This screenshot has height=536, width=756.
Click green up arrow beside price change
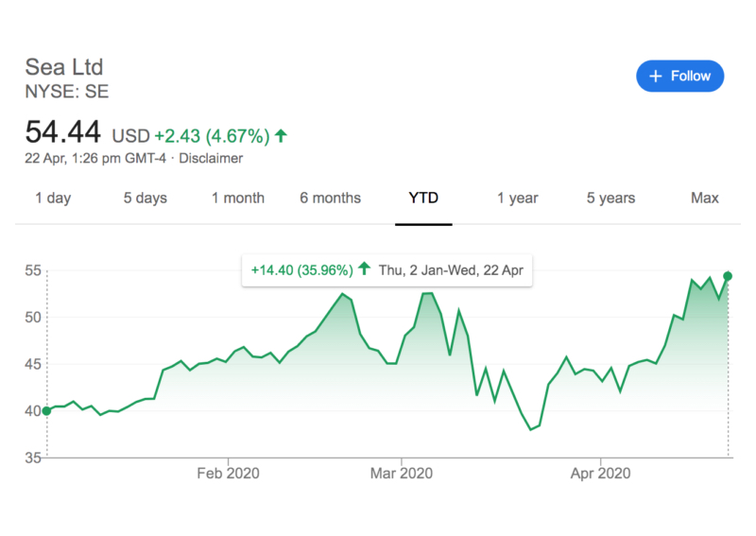[x=281, y=135]
